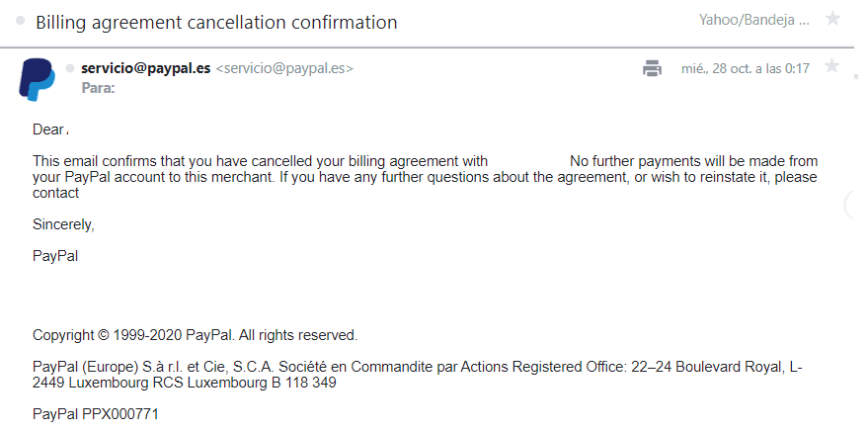Click the PayPal PPX000771 reference code
Image resolution: width=868 pixels, height=432 pixels.
[x=96, y=414]
